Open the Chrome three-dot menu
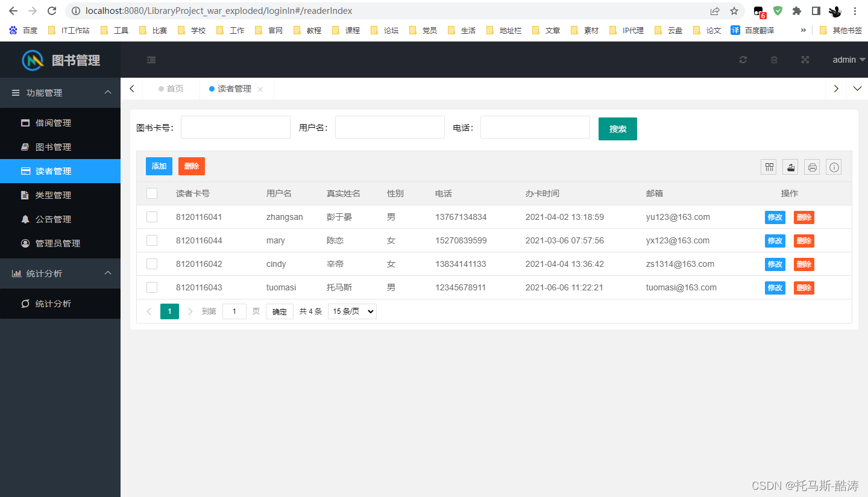The image size is (868, 497). click(x=855, y=11)
